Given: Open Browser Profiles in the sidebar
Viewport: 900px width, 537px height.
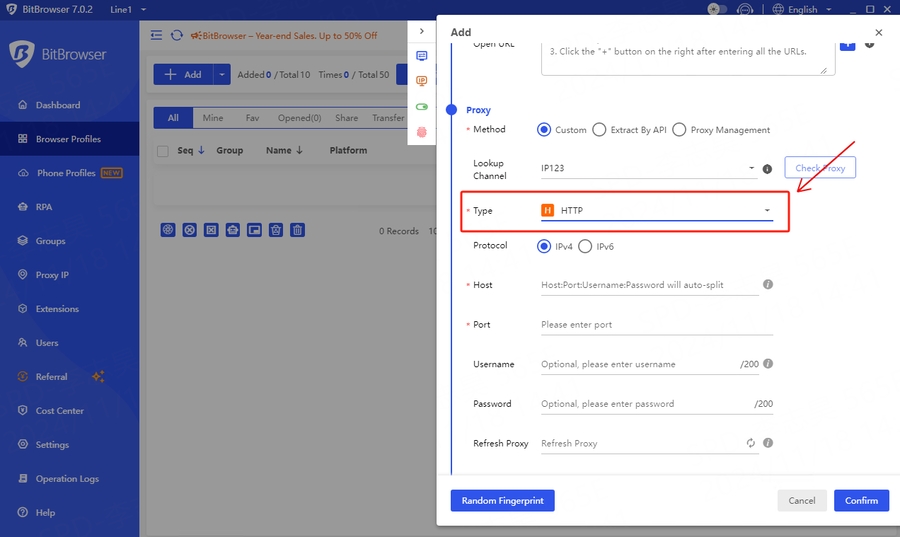Looking at the screenshot, I should pyautogui.click(x=68, y=139).
